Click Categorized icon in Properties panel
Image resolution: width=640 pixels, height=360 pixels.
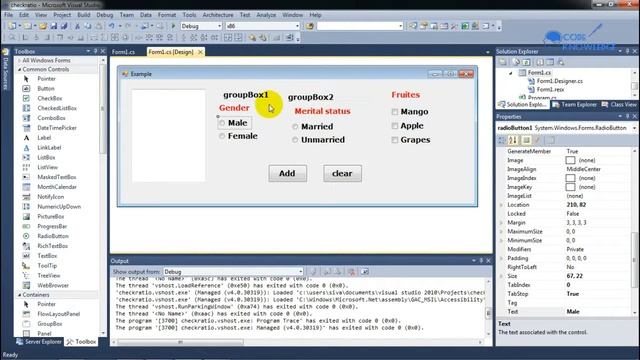tap(502, 140)
